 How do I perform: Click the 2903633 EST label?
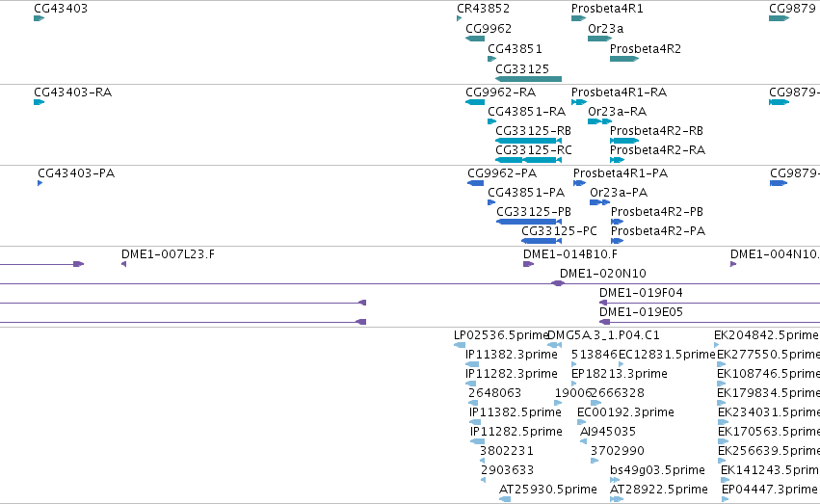tap(507, 470)
